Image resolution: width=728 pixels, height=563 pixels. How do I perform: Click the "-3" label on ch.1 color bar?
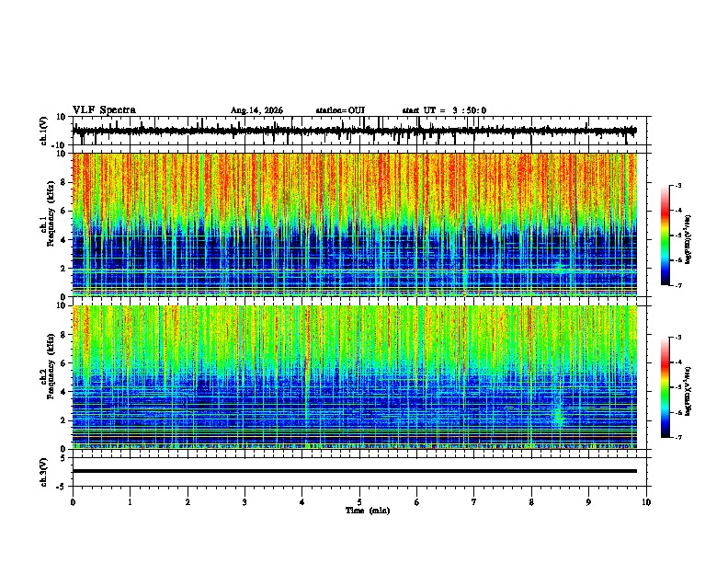[x=678, y=185]
